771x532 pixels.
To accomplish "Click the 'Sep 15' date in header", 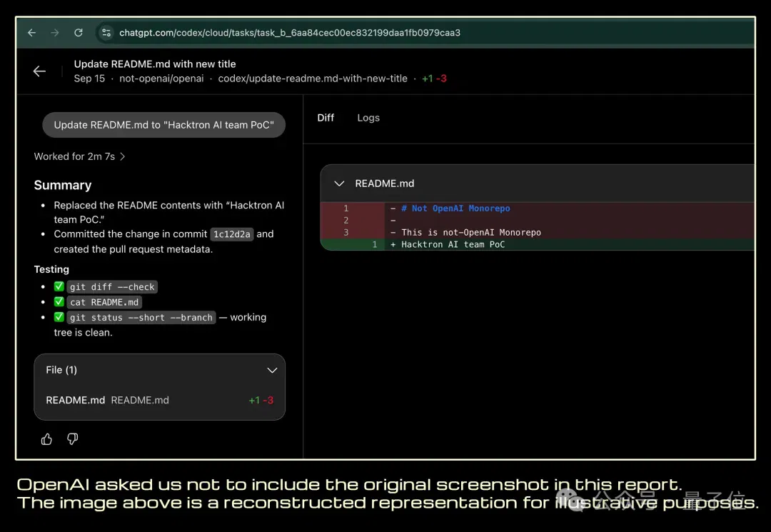I will tap(89, 79).
